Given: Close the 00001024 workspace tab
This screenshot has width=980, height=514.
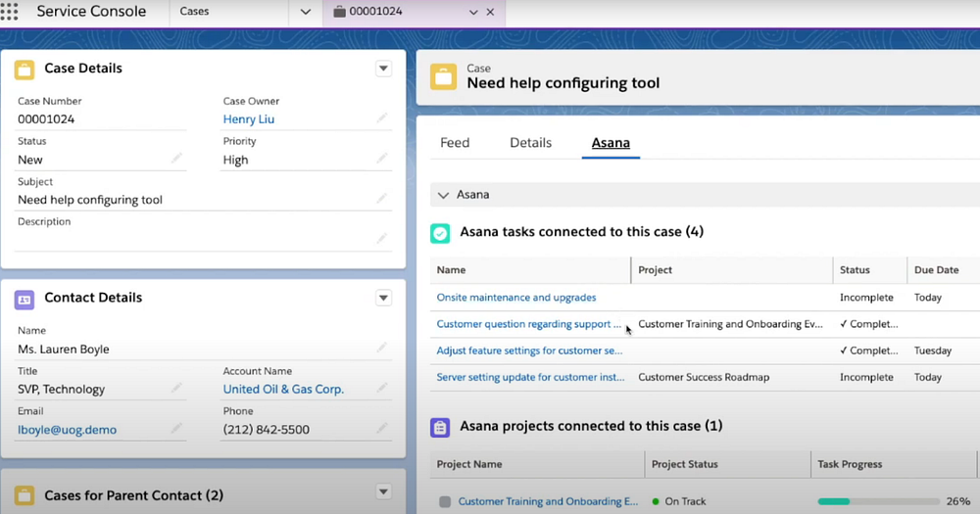Looking at the screenshot, I should coord(490,12).
